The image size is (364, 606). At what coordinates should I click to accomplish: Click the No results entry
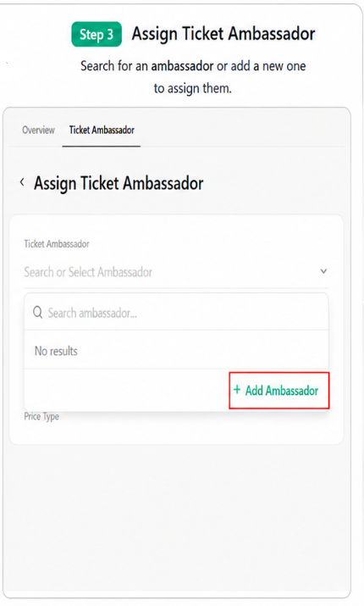coord(56,351)
